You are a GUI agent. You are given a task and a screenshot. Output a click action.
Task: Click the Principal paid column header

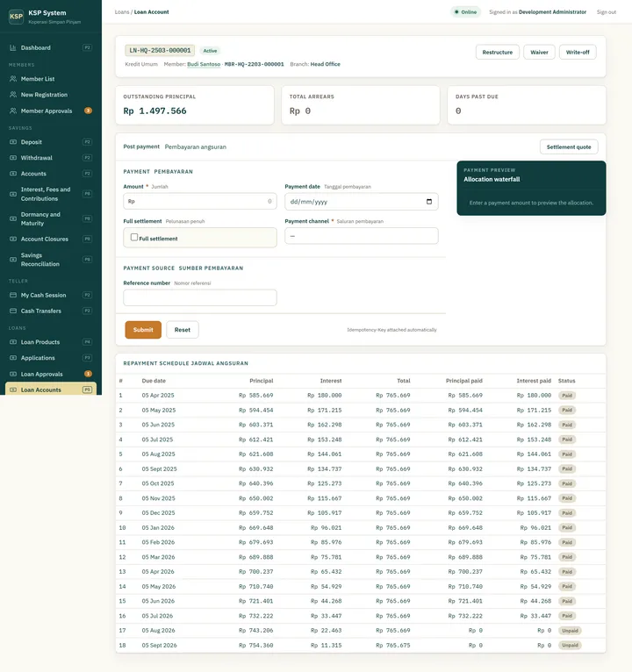[x=464, y=381]
